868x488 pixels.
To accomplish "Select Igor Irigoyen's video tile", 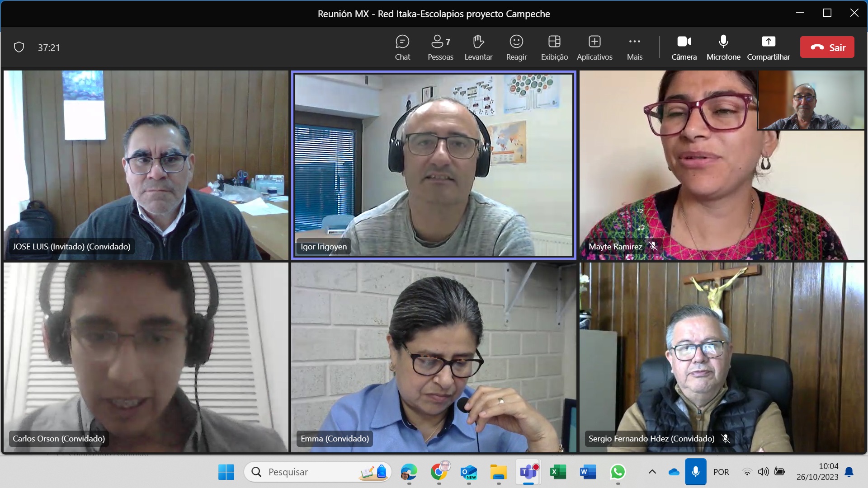I will click(434, 165).
